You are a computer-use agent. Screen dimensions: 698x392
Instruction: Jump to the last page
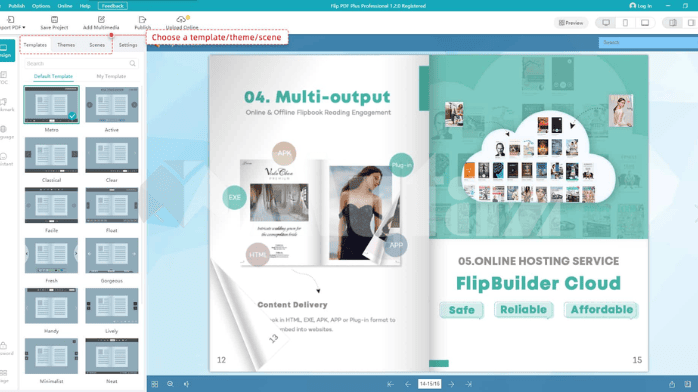(469, 384)
